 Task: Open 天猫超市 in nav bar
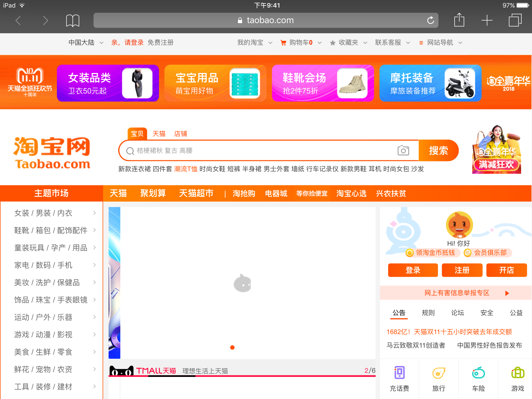click(x=196, y=193)
